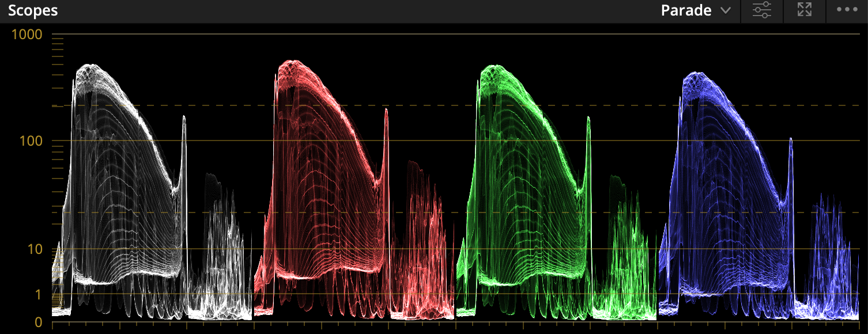
Task: Click the red channel waveform
Action: pos(354,190)
